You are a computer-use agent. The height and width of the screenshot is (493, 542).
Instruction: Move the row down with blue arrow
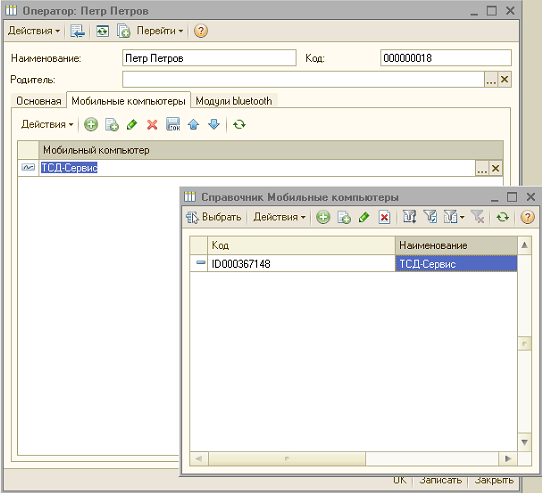pos(214,124)
